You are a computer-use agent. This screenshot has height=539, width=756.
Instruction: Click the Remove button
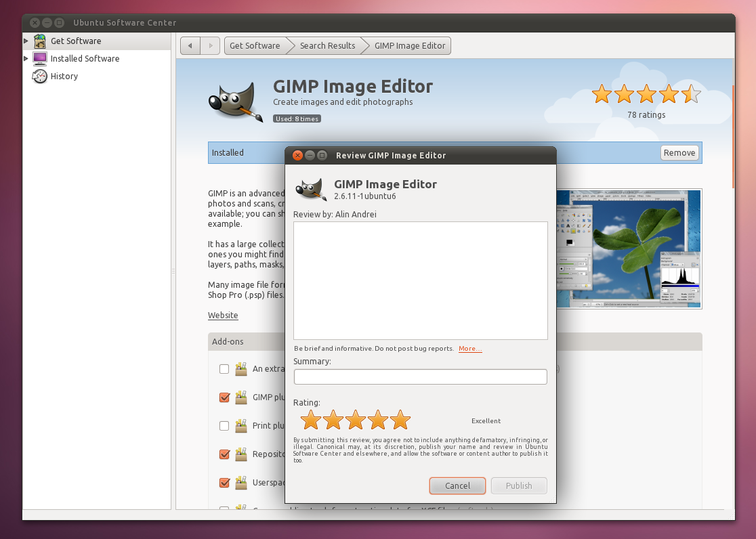679,153
